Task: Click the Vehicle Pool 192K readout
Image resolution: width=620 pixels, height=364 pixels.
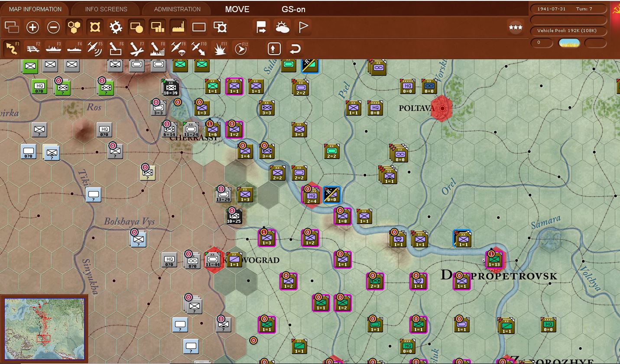Action: pos(569,30)
